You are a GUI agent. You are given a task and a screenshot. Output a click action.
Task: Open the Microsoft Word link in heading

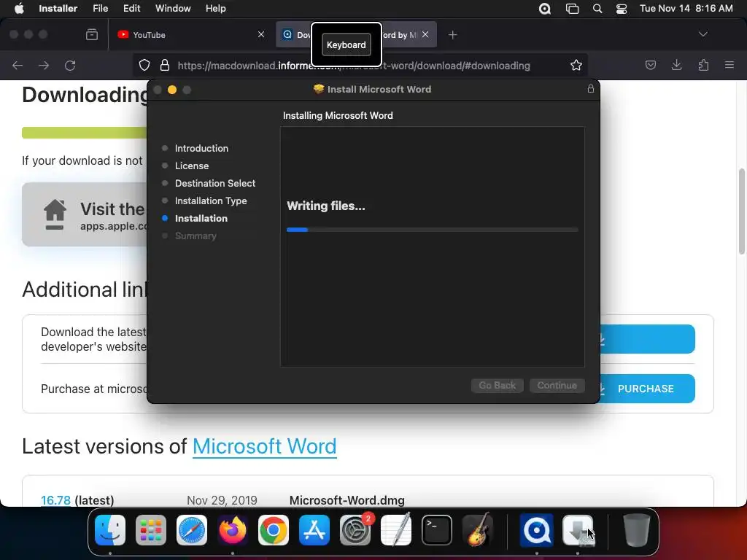click(x=264, y=447)
